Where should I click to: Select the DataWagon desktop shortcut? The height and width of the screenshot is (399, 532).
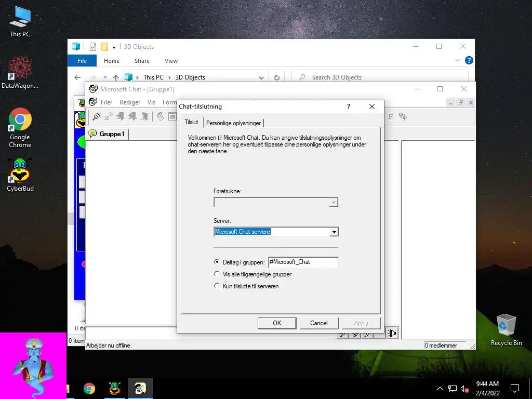pyautogui.click(x=20, y=72)
